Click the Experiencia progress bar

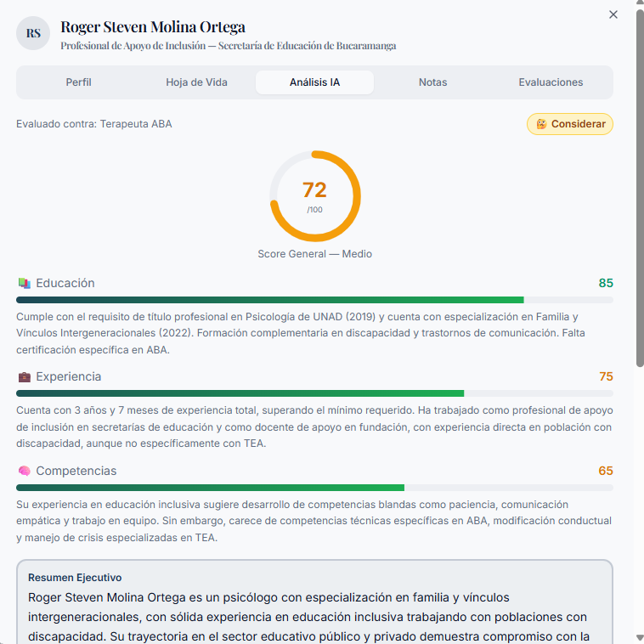314,394
